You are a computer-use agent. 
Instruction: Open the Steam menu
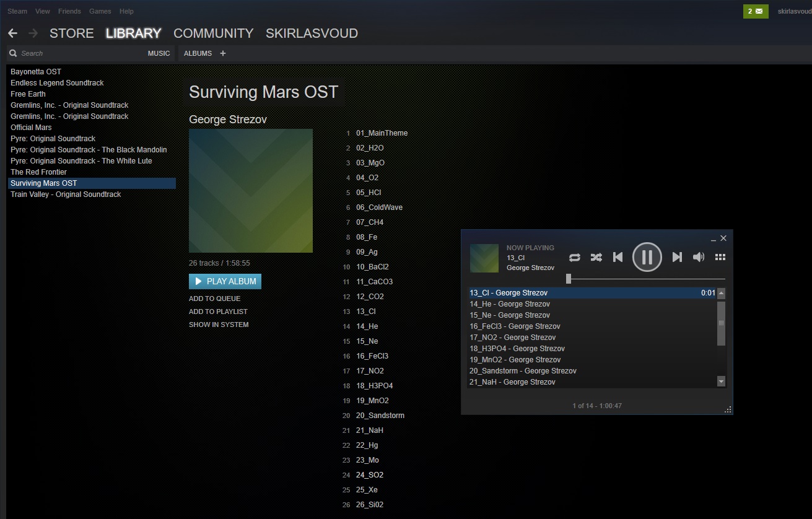(17, 11)
